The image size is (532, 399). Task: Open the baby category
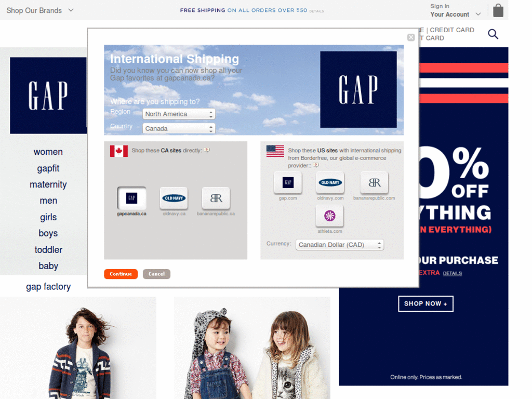[48, 266]
